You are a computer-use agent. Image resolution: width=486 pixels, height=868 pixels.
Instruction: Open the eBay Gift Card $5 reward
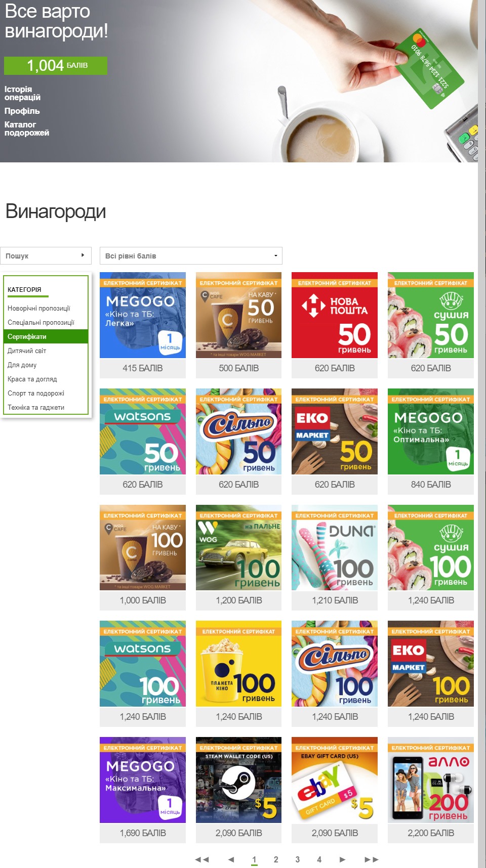pos(335,790)
